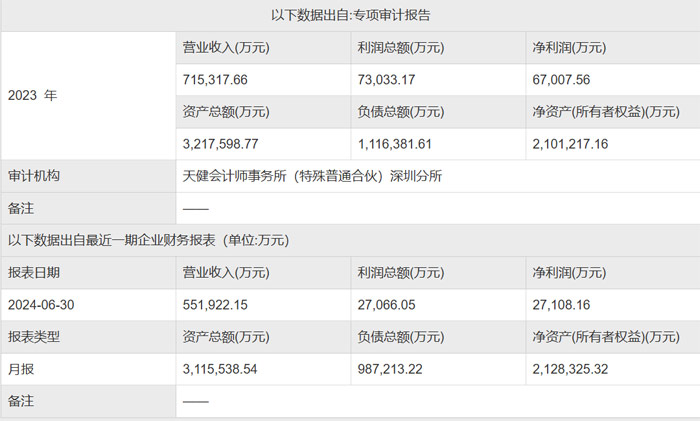
Task: Click total liabilities value 987,213.22
Action: [x=395, y=369]
